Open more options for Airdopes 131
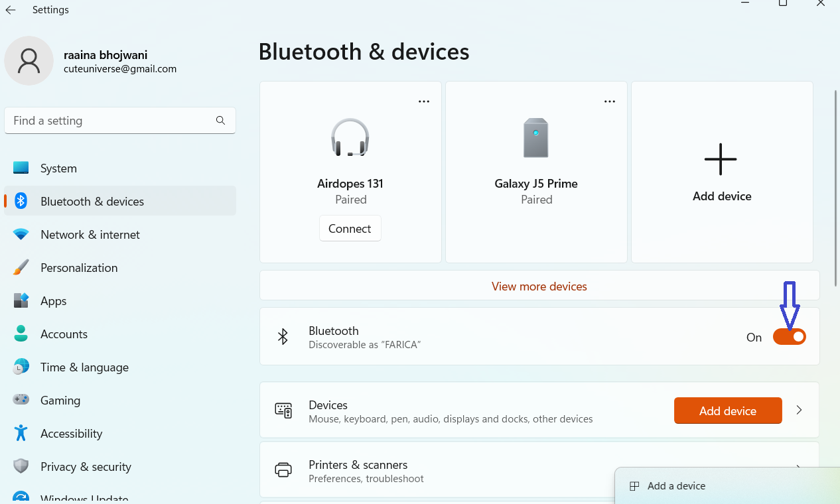 click(x=424, y=101)
